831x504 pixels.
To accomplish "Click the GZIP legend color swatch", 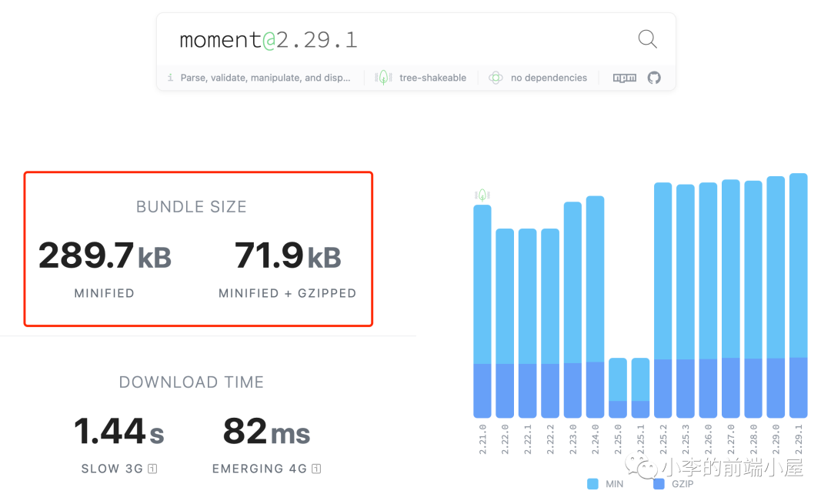I will tap(659, 484).
